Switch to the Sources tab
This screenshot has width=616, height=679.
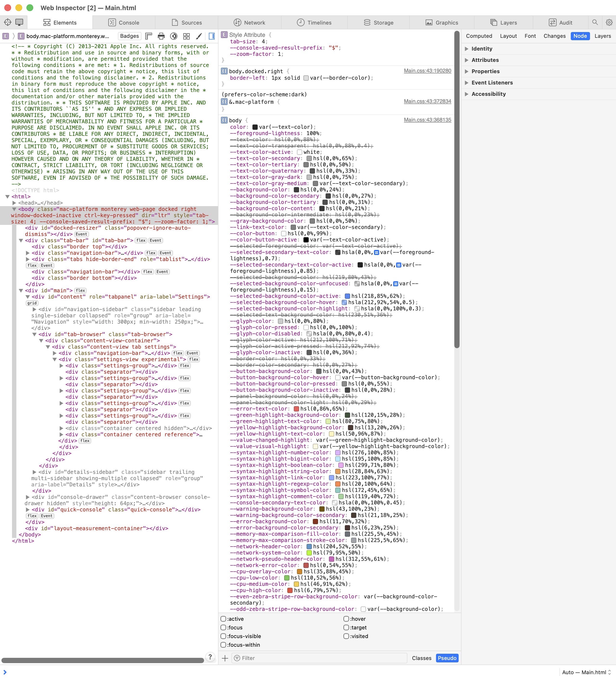[x=186, y=23]
